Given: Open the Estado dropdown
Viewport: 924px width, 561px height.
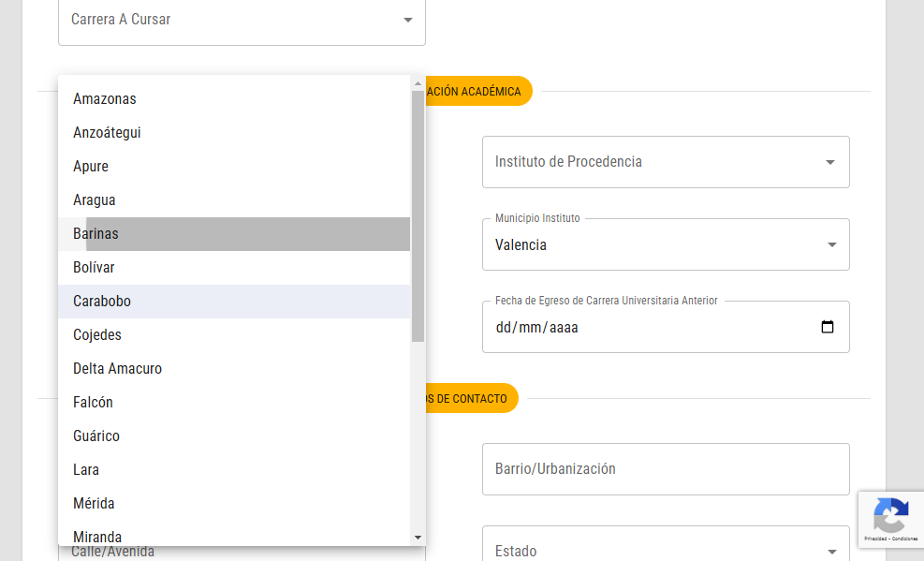Looking at the screenshot, I should point(666,544).
